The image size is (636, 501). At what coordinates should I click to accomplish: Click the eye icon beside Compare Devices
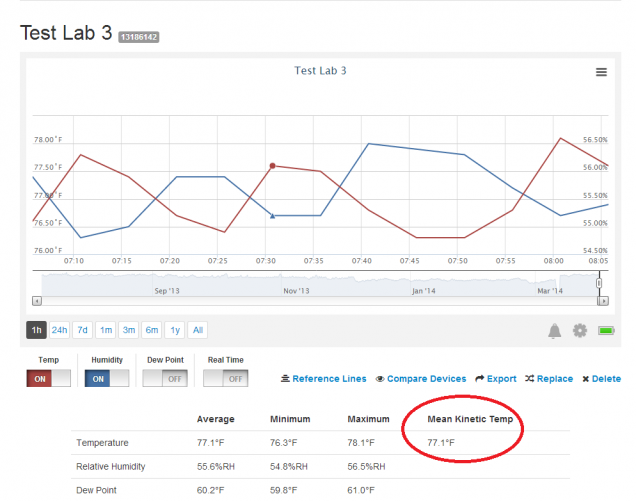pyautogui.click(x=380, y=379)
